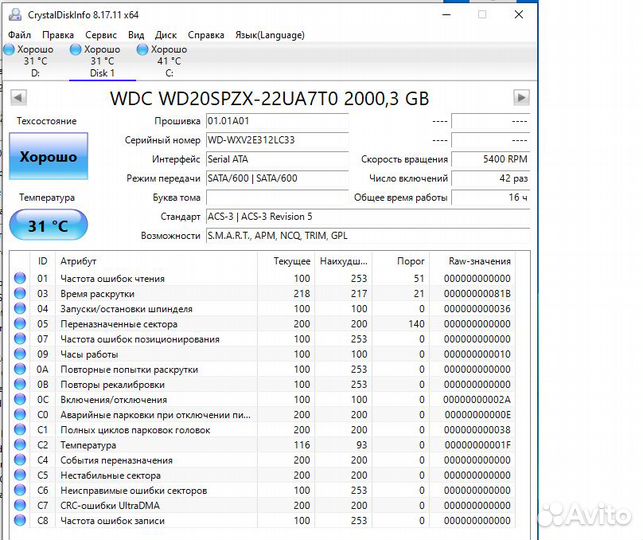Select row События переназначения
Screen dimensions: 643x540
[262, 460]
